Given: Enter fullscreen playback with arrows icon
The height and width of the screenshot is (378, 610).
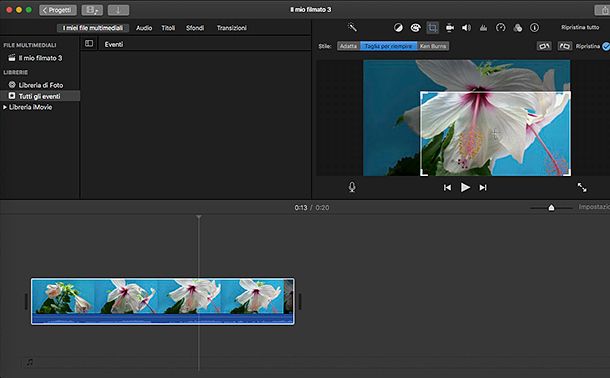Looking at the screenshot, I should coord(582,187).
